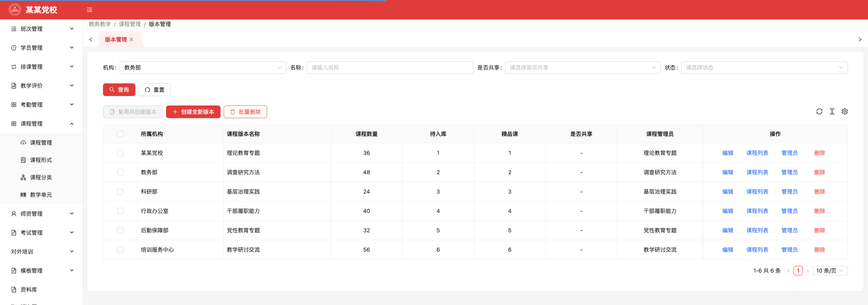Open the 是否共享 dropdown
Screen dimensions: 868x305
(x=583, y=68)
